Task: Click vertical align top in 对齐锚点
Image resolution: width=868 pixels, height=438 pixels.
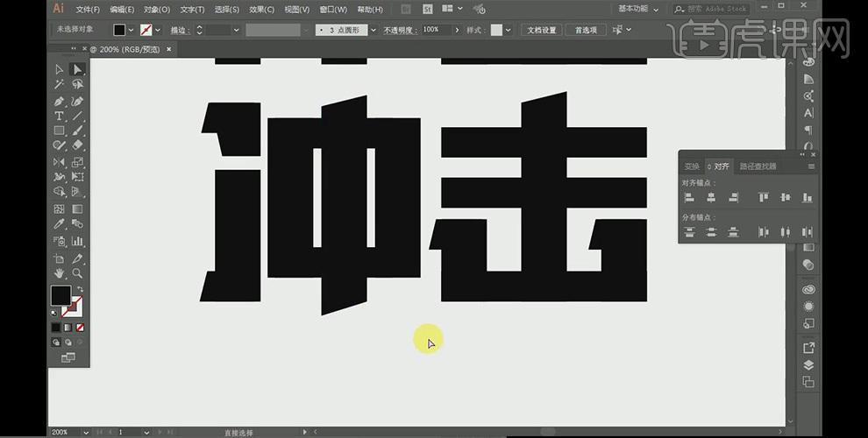Action: pyautogui.click(x=764, y=197)
